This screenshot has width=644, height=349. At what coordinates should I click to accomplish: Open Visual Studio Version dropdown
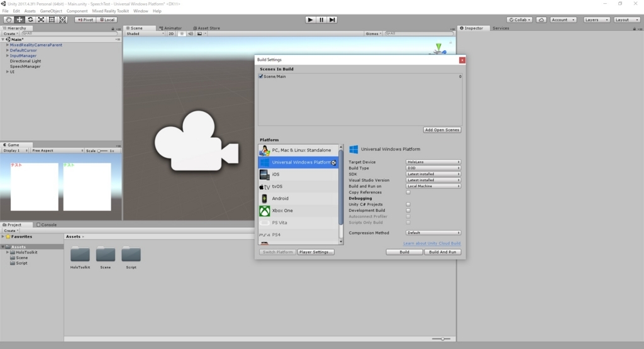(x=433, y=180)
